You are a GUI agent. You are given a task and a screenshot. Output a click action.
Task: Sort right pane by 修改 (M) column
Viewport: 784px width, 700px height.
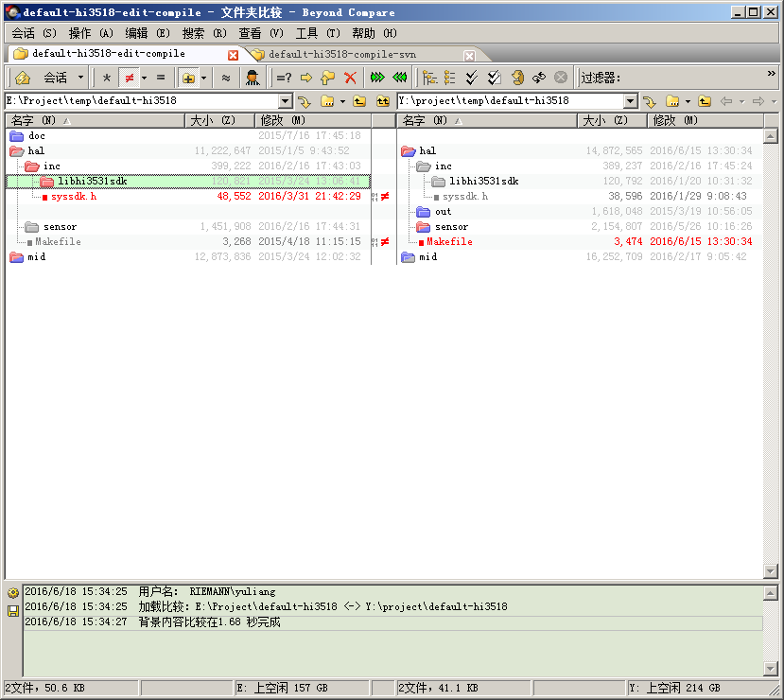(x=706, y=120)
